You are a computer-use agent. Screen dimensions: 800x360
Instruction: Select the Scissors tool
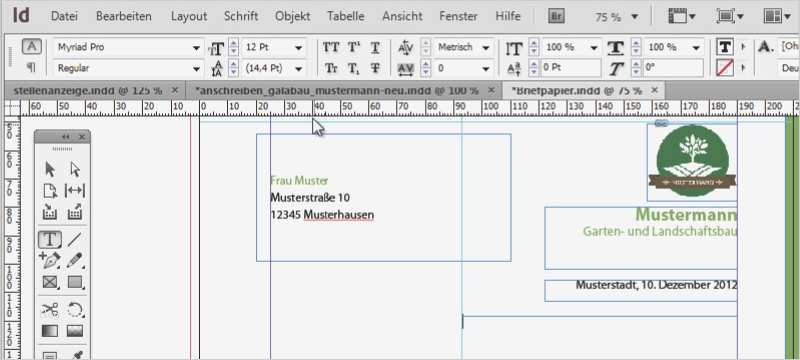[49, 310]
